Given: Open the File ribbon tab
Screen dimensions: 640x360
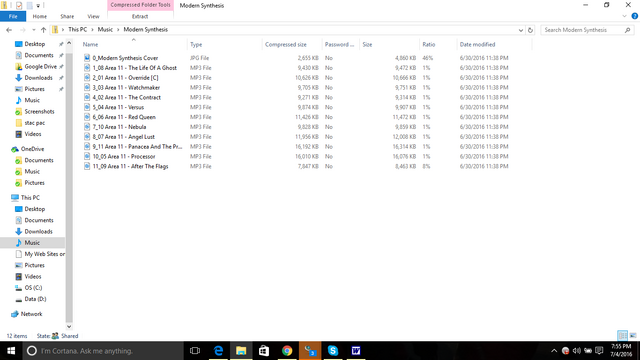Looking at the screenshot, I should 13,16.
